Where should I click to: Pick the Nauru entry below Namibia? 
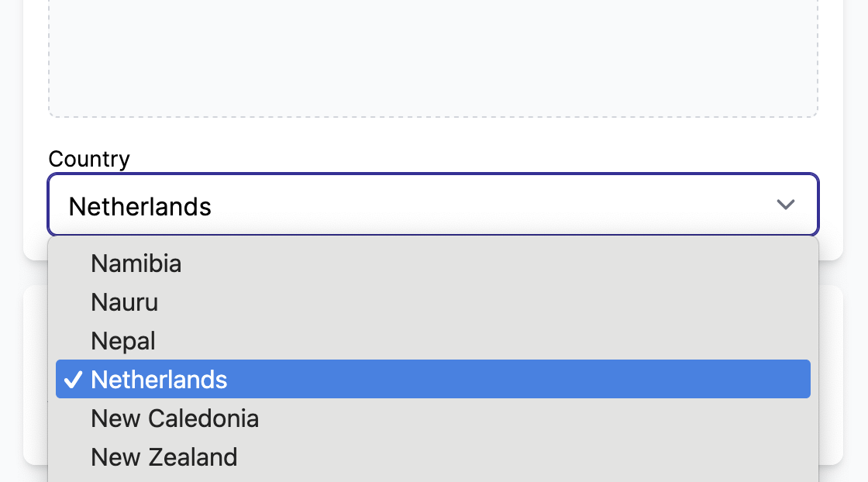pos(125,302)
